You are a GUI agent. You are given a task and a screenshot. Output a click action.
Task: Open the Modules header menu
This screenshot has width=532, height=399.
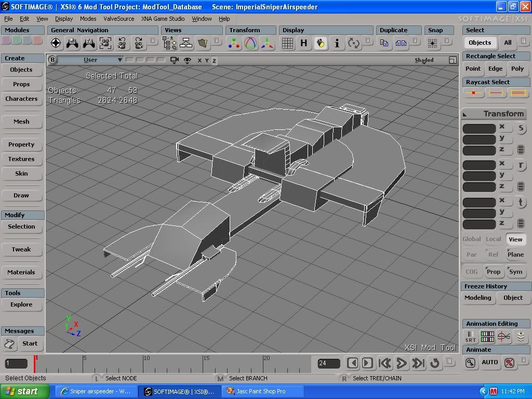point(23,30)
